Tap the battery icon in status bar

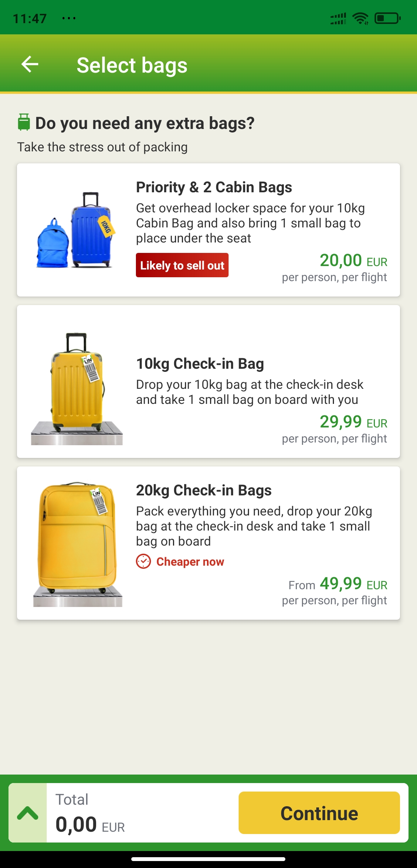click(x=387, y=18)
